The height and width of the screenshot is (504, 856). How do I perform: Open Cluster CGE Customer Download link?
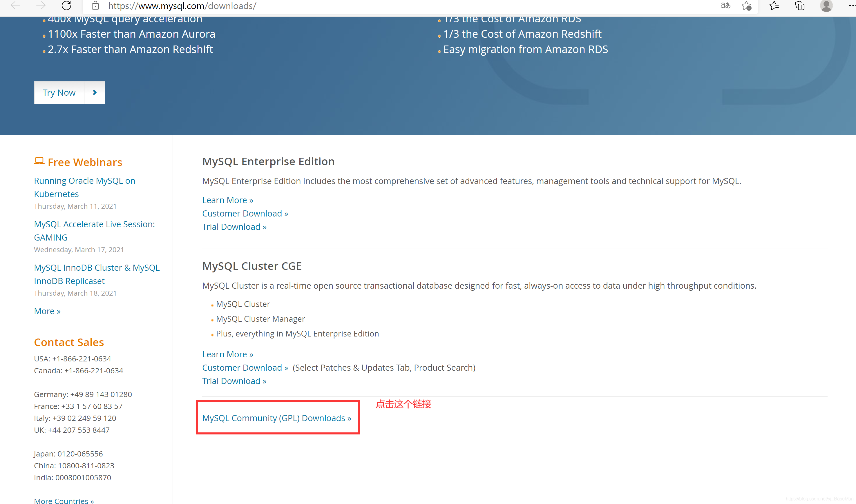(245, 367)
